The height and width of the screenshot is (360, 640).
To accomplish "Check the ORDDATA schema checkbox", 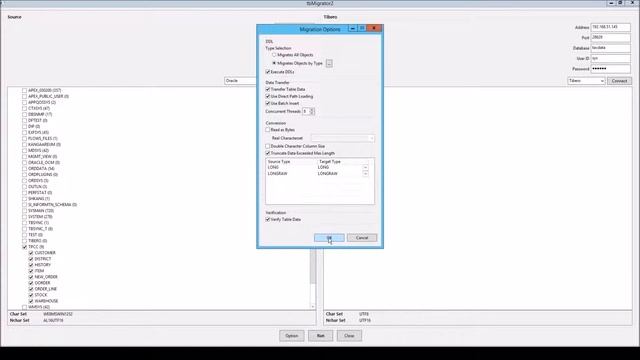I will (24, 169).
